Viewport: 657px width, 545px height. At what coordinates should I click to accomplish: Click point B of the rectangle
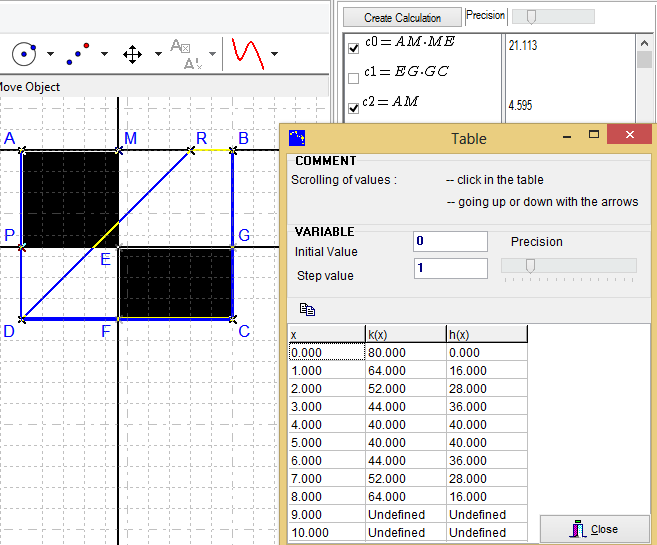[x=233, y=150]
